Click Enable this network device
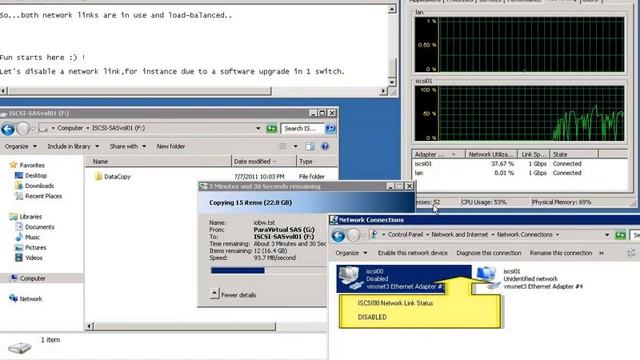This screenshot has height=360, width=640. [x=412, y=253]
